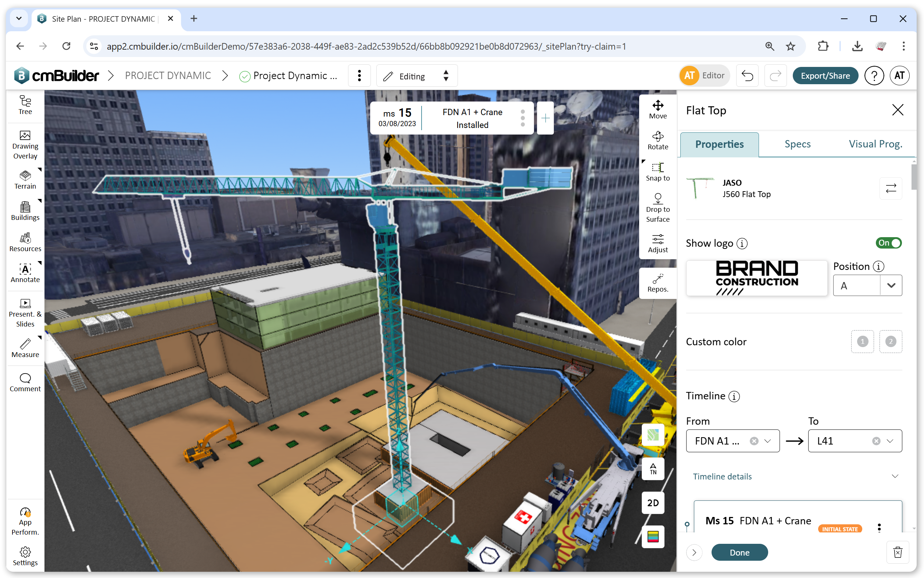The image size is (924, 578).
Task: Open App Perform. panel
Action: coord(25,521)
